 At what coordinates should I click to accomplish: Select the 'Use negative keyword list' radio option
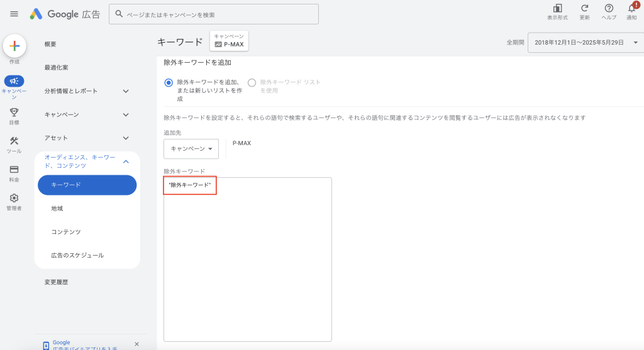coord(252,82)
